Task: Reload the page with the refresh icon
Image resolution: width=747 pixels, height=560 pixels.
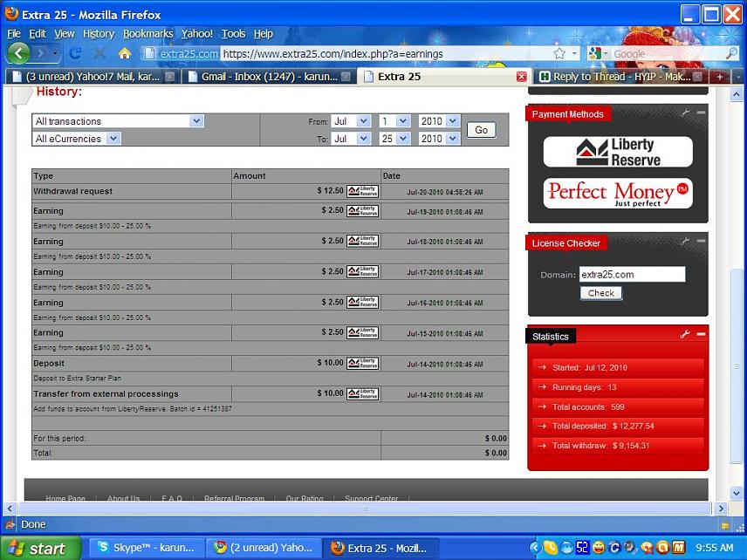Action: 75,53
